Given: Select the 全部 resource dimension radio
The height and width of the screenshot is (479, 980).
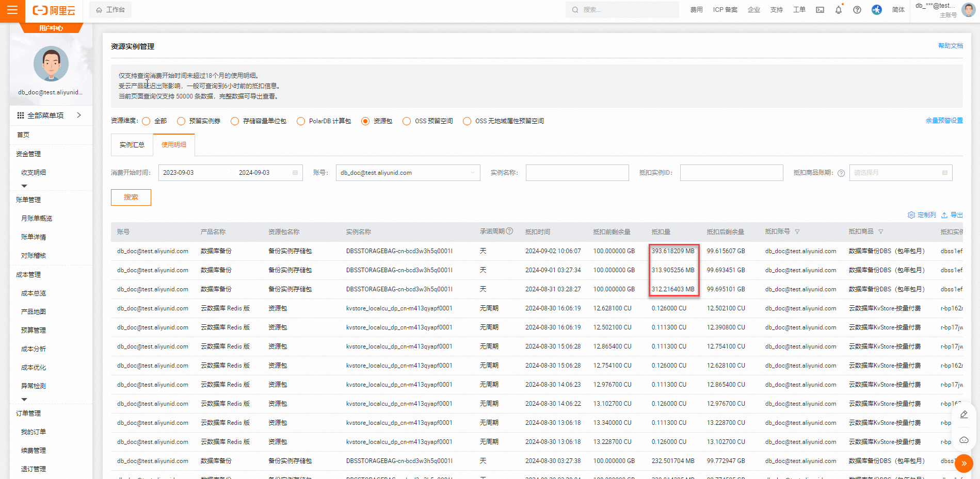Looking at the screenshot, I should click(146, 121).
